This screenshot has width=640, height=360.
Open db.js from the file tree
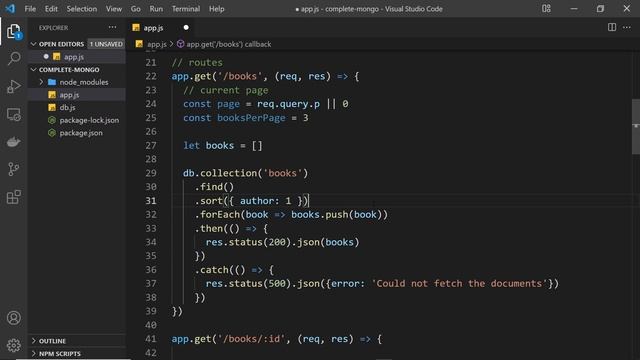[77, 107]
